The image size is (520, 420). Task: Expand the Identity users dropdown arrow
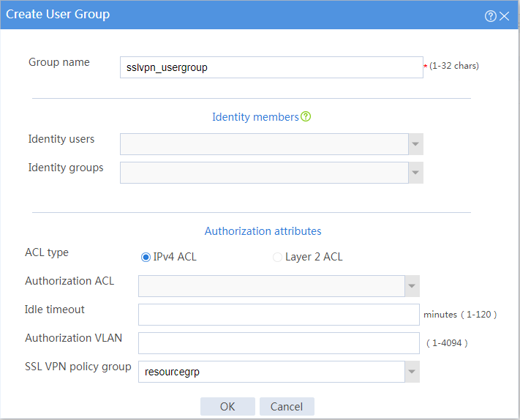tap(415, 144)
